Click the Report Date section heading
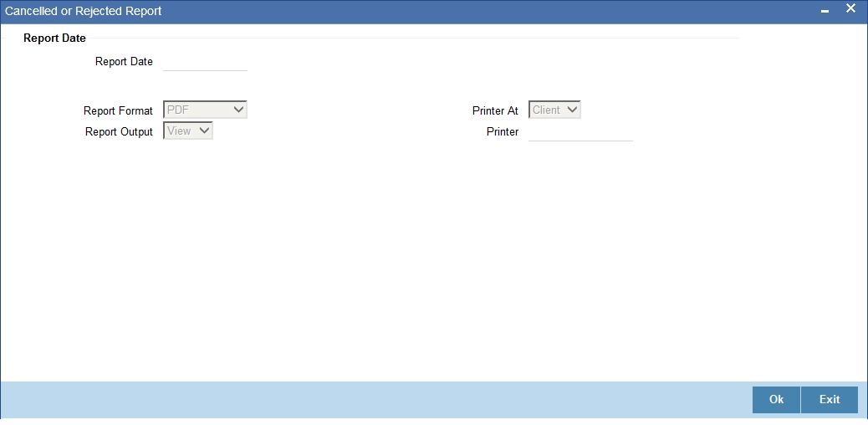Image resolution: width=868 pixels, height=425 pixels. coord(55,38)
